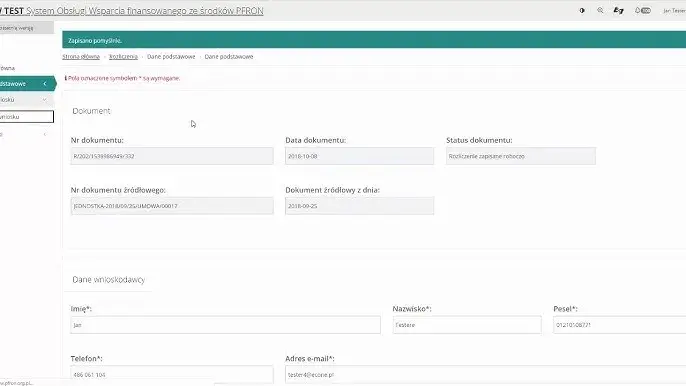Click the 'Zapisano pomyślnie.' notification banner
The height and width of the screenshot is (386, 686).
[374, 40]
